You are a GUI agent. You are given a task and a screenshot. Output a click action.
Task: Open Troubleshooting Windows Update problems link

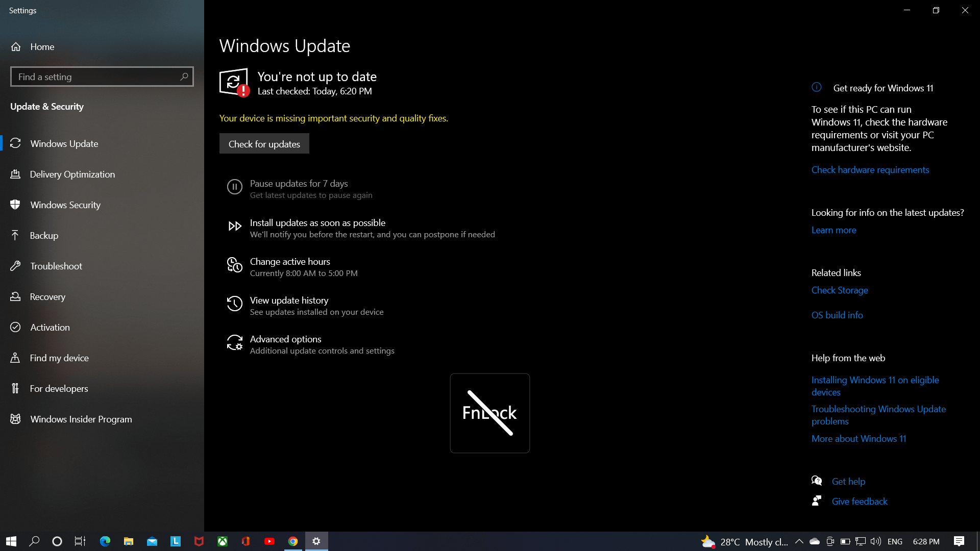pyautogui.click(x=878, y=415)
